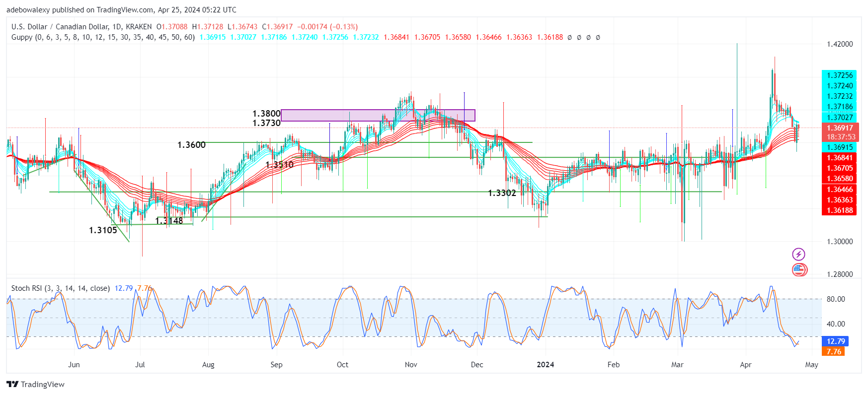This screenshot has width=868, height=395.
Task: Click the 1.3148 price annotation
Action: pyautogui.click(x=169, y=221)
